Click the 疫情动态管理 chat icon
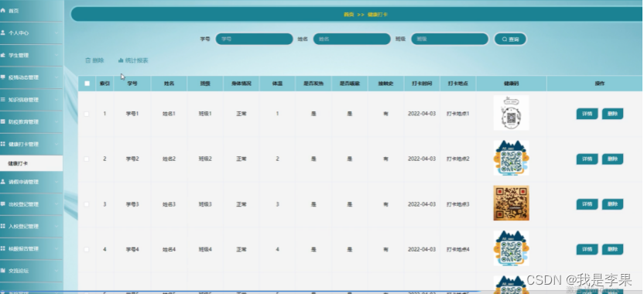 pos(3,77)
